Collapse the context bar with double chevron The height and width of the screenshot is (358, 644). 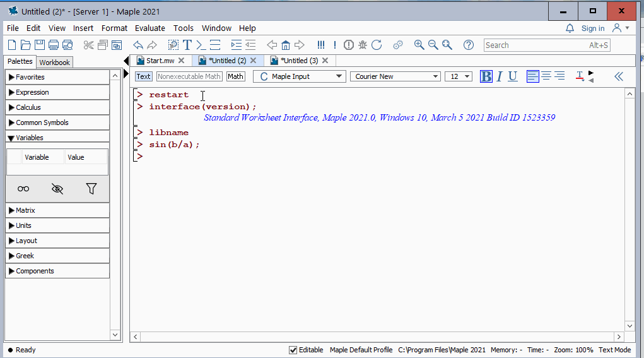click(619, 76)
